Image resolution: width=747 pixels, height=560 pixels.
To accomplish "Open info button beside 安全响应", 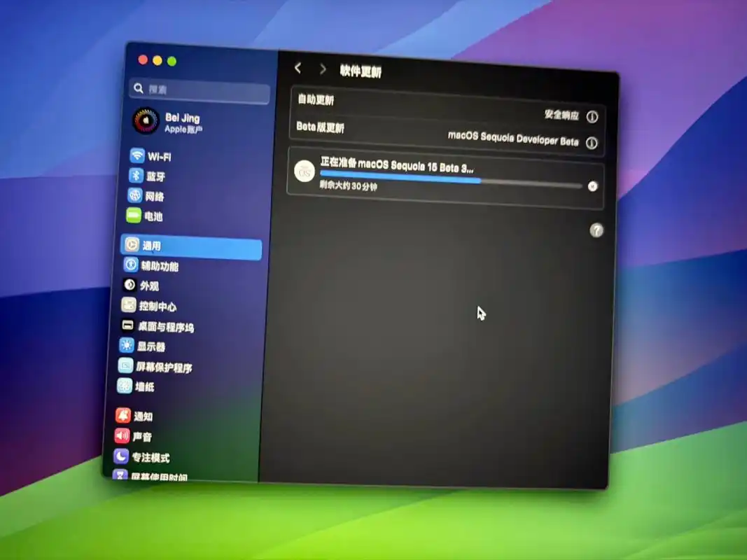I will 592,117.
